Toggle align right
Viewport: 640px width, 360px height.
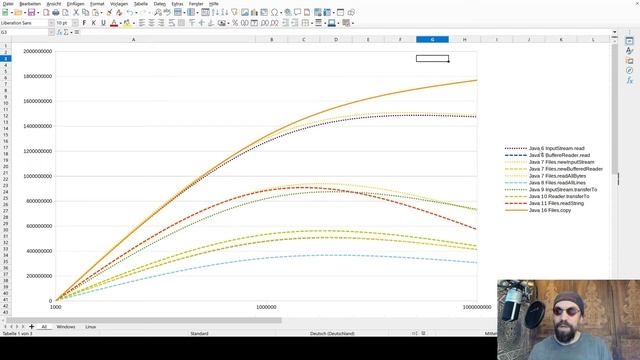(x=161, y=23)
